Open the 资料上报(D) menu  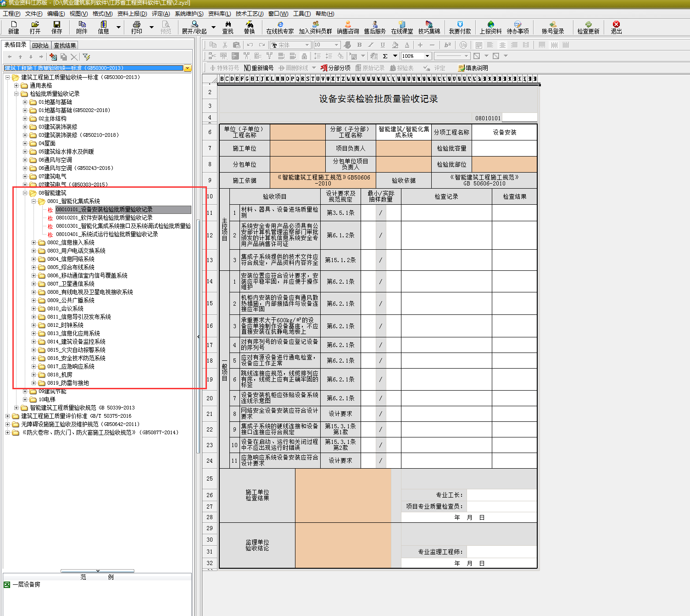(132, 14)
